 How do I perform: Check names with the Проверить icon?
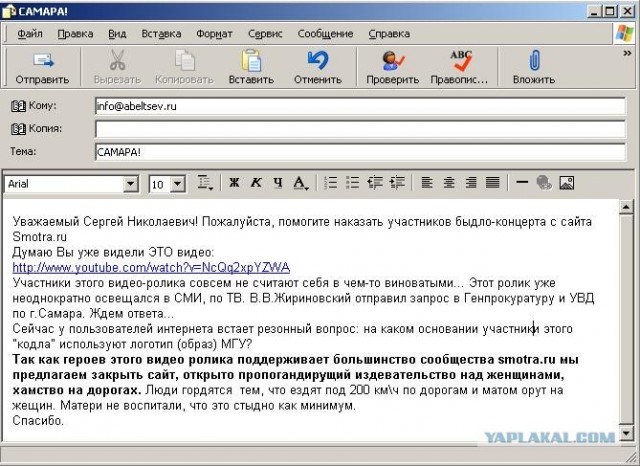tap(392, 60)
